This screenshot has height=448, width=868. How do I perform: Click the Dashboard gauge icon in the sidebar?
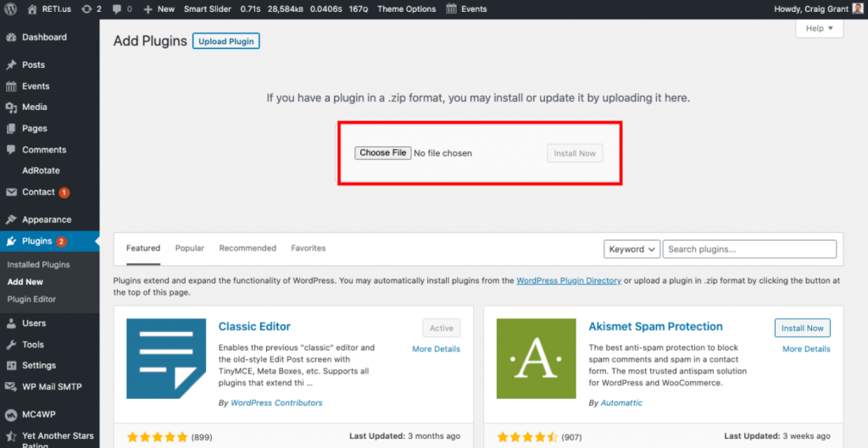click(11, 37)
